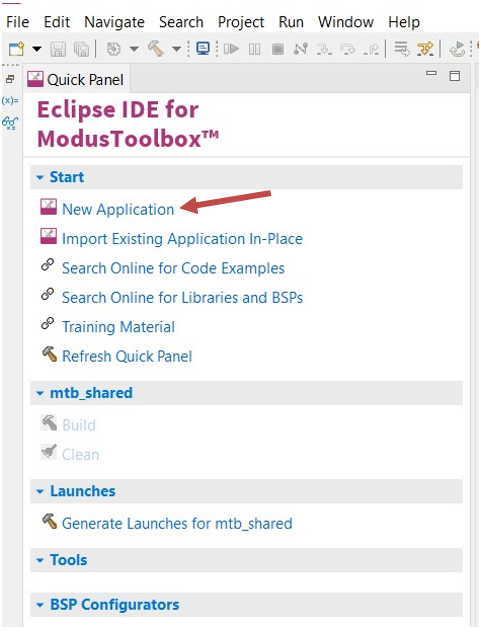
Task: Open the Variables view sidebar icon
Action: point(10,101)
